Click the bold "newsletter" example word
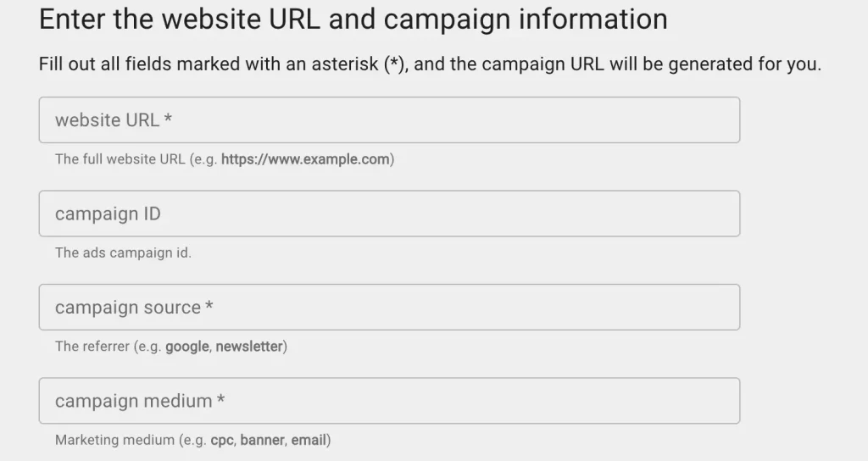The height and width of the screenshot is (461, 868). 249,347
